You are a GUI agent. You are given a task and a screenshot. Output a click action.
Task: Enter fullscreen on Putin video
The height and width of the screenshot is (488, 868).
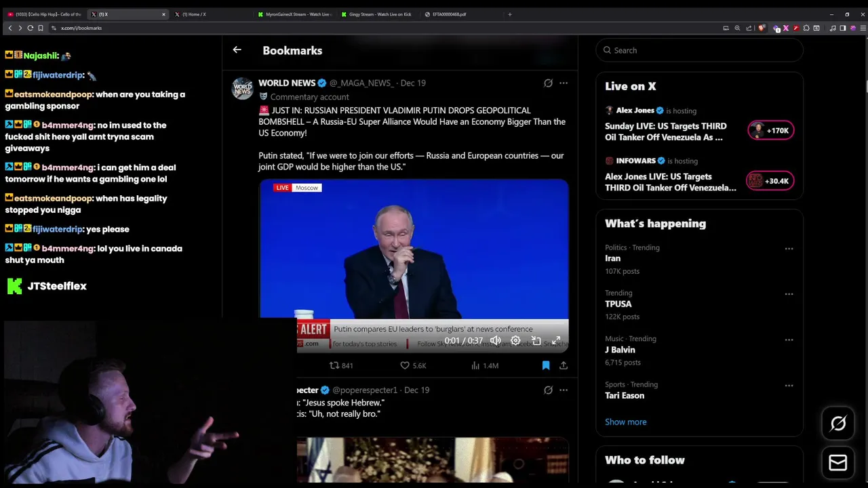[556, 340]
